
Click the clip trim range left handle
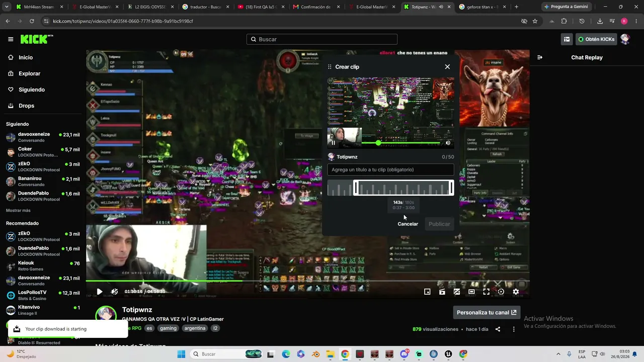point(355,188)
